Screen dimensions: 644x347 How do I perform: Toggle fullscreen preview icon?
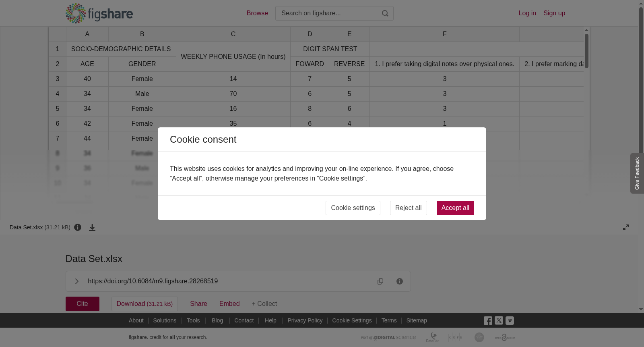pyautogui.click(x=626, y=227)
